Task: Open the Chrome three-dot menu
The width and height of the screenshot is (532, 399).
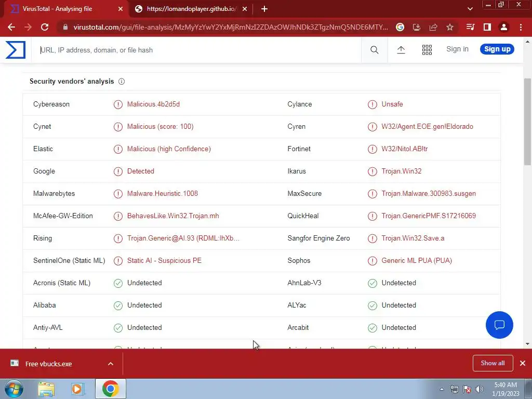Action: coord(521,27)
